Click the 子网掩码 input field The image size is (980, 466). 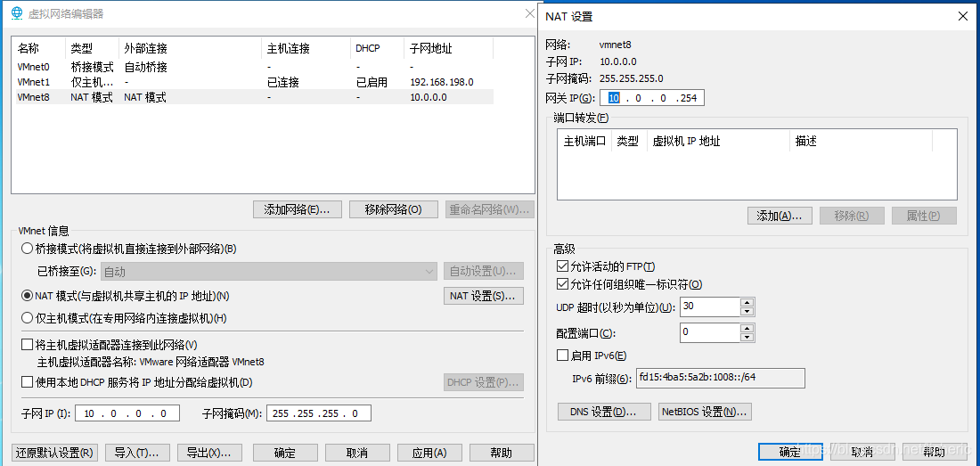[x=319, y=413]
